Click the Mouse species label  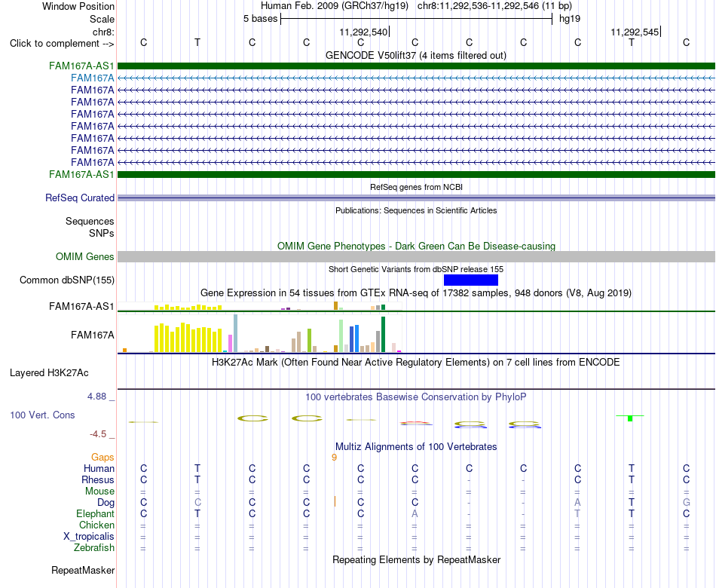99,492
